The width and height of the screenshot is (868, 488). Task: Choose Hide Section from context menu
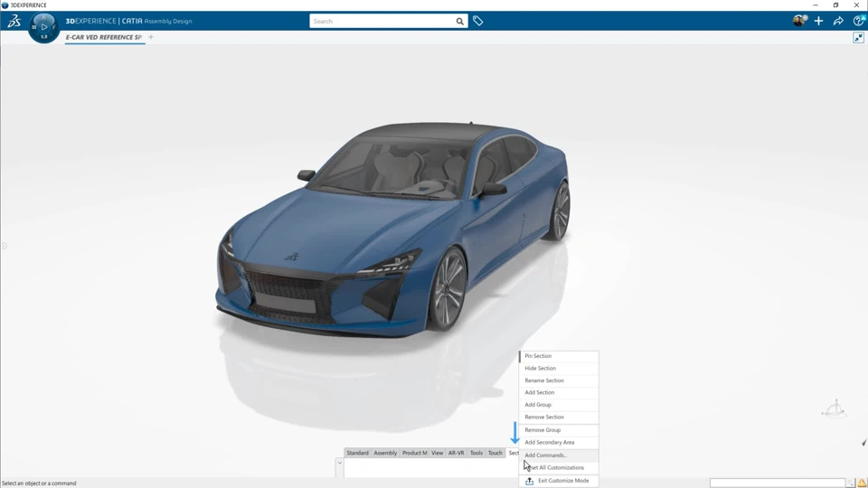[559, 368]
